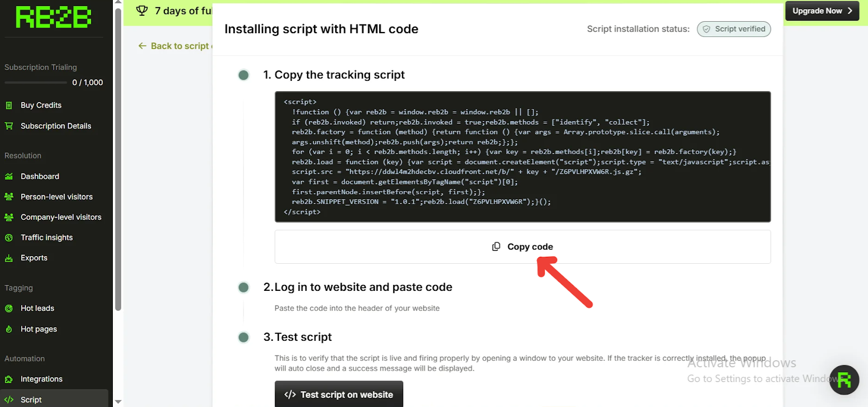The width and height of the screenshot is (868, 407).
Task: Click the Dashboard chart icon
Action: [9, 176]
